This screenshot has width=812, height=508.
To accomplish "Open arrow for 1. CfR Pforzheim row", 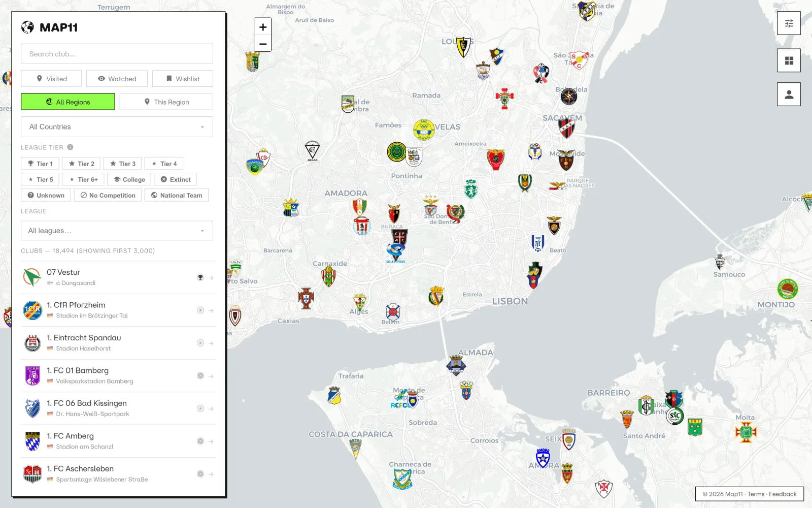I will (211, 310).
